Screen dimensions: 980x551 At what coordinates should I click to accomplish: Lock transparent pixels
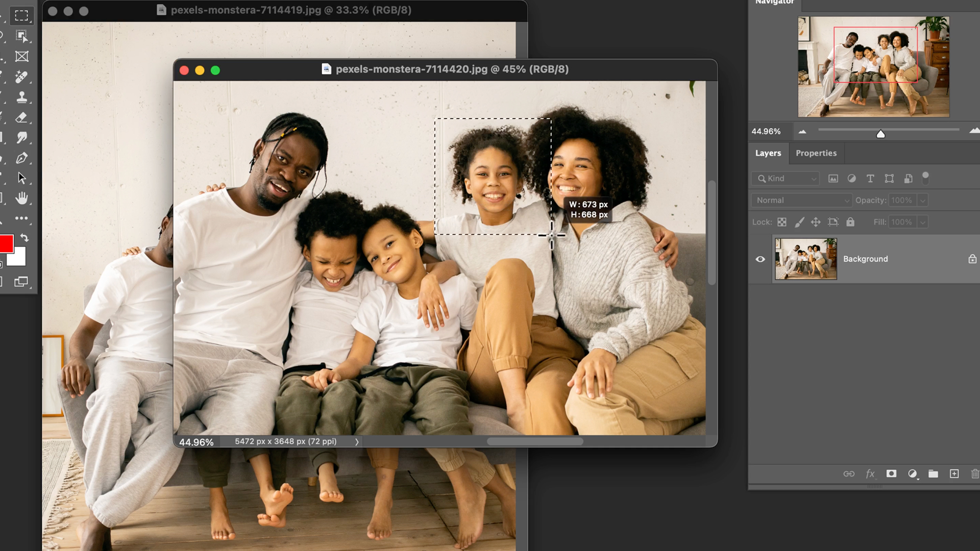point(782,222)
